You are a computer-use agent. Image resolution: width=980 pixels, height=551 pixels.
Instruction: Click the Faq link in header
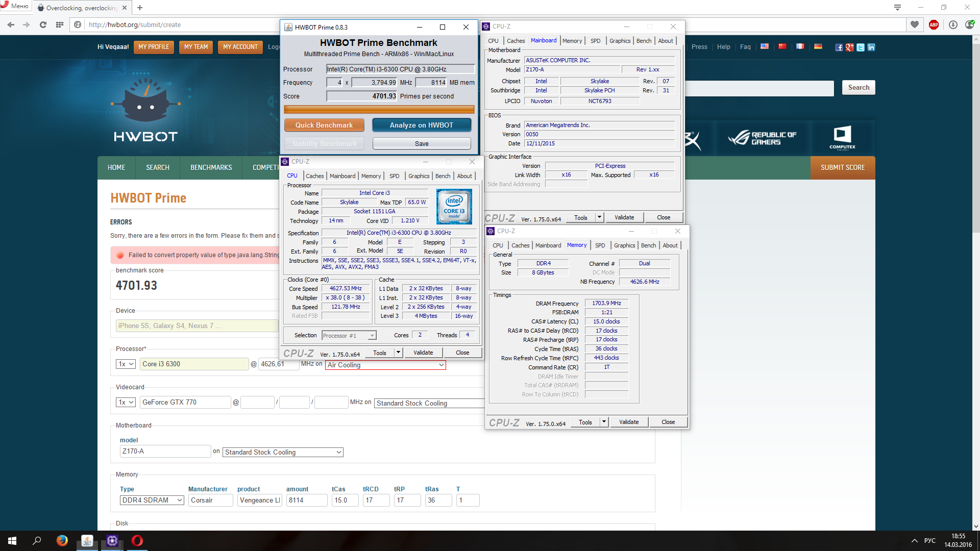click(x=745, y=47)
